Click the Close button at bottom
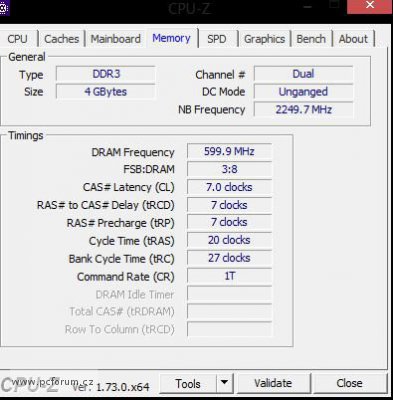This screenshot has height=400, width=393. pyautogui.click(x=349, y=383)
